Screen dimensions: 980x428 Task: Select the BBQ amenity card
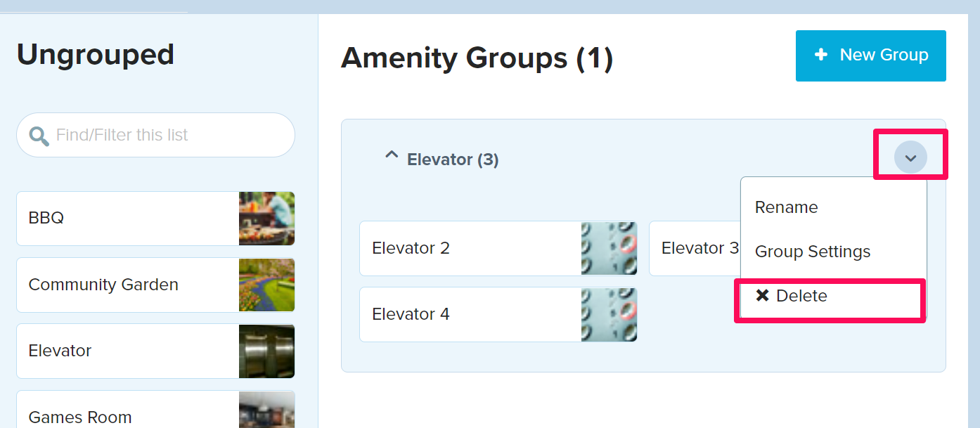pos(155,219)
